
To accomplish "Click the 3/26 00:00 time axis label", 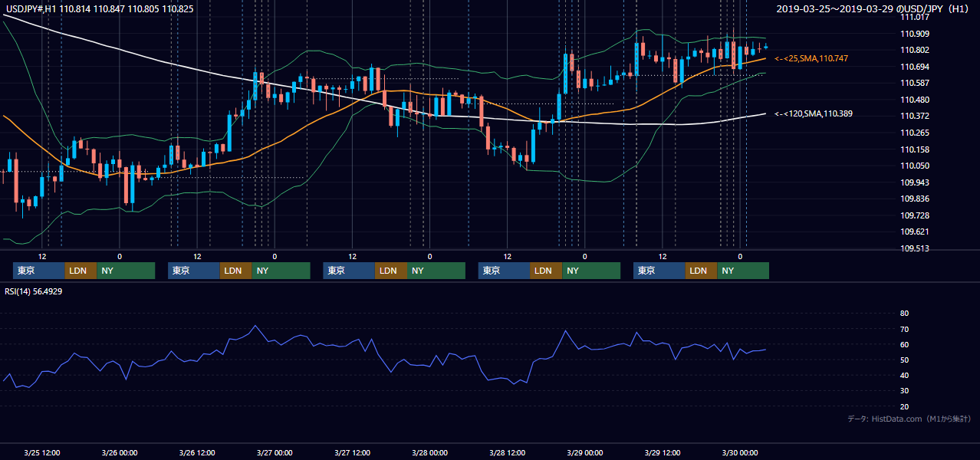I will [120, 452].
